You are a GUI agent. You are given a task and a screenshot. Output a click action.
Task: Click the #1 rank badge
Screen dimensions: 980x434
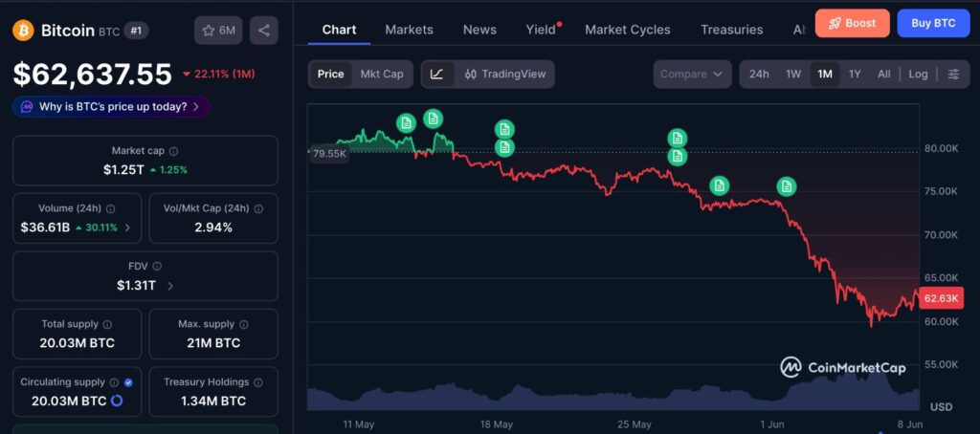[136, 30]
